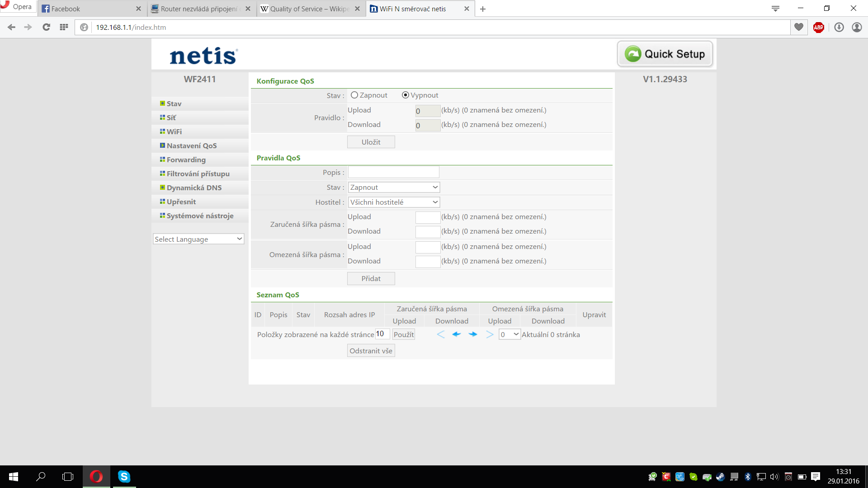Click the heart bookmark icon
Viewport: 868px width, 488px height.
coord(799,27)
